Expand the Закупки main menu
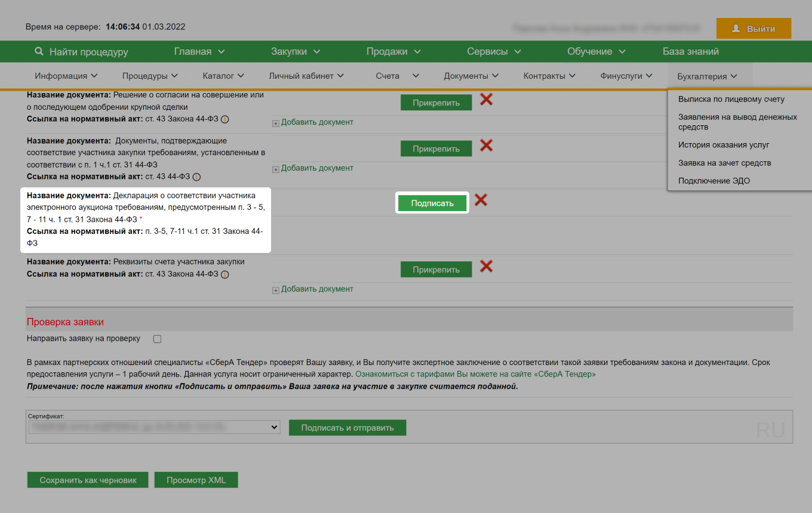 tap(296, 52)
